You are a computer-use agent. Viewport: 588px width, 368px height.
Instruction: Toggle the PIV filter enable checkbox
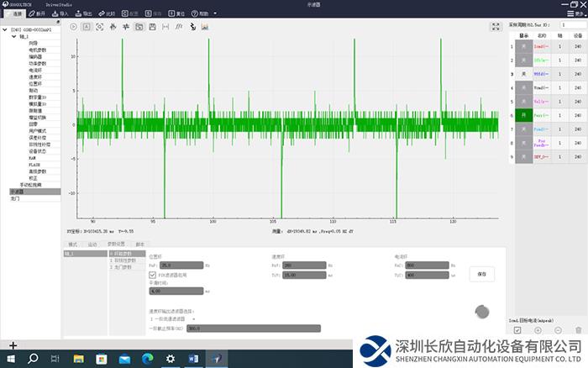(x=152, y=274)
